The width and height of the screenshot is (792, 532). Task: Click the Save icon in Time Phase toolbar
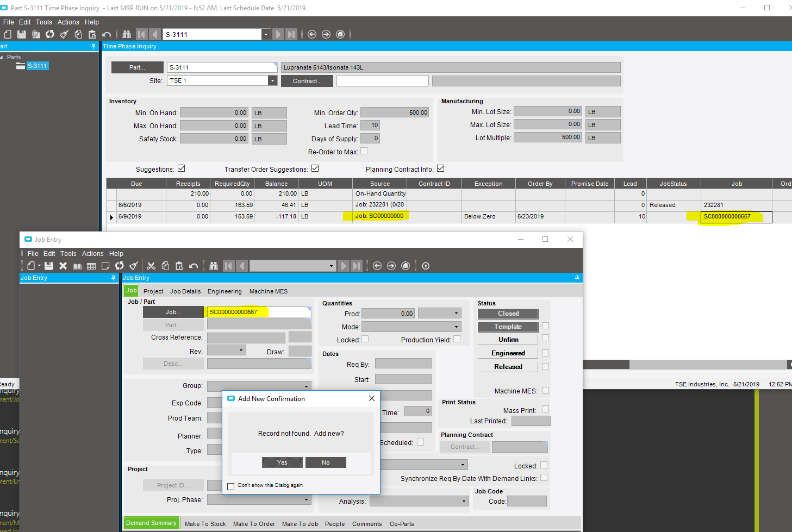click(22, 34)
